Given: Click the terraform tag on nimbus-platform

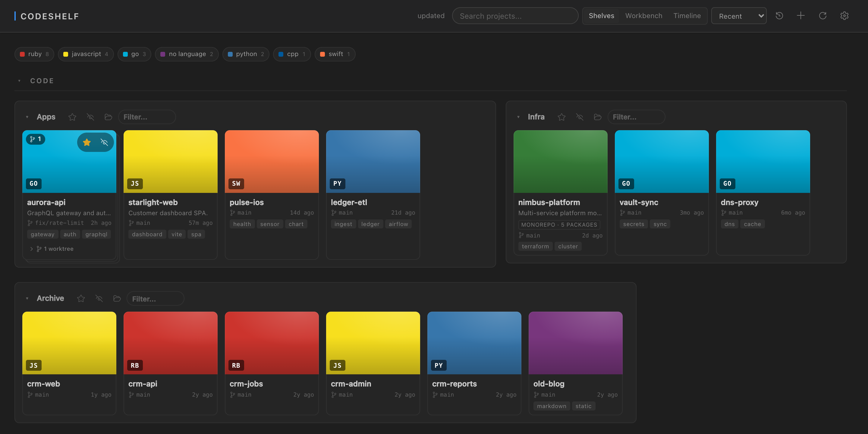Looking at the screenshot, I should click(x=535, y=246).
